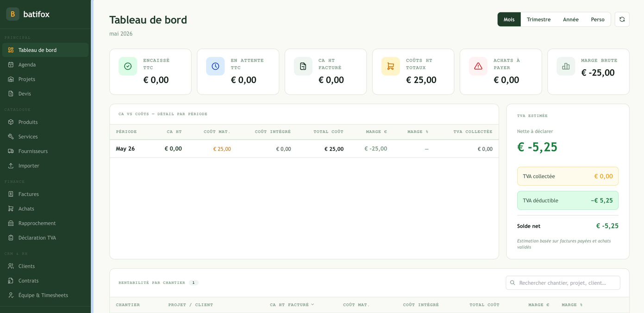Click the yellow cart Coûts HT icon

tap(390, 66)
